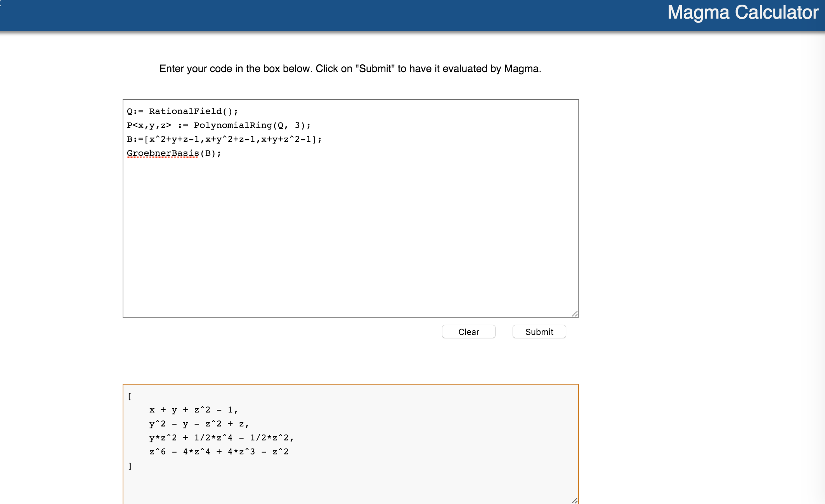Image resolution: width=825 pixels, height=504 pixels.
Task: Click output line starting y*z^2 + 1/2*z^4
Action: [221, 438]
